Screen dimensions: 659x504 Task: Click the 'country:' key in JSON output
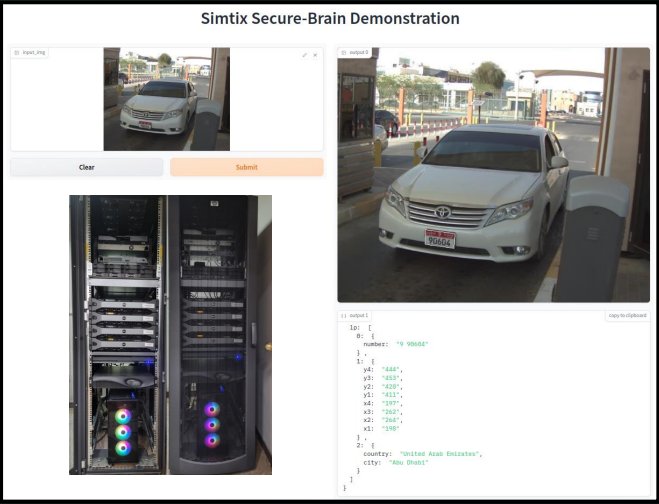377,454
